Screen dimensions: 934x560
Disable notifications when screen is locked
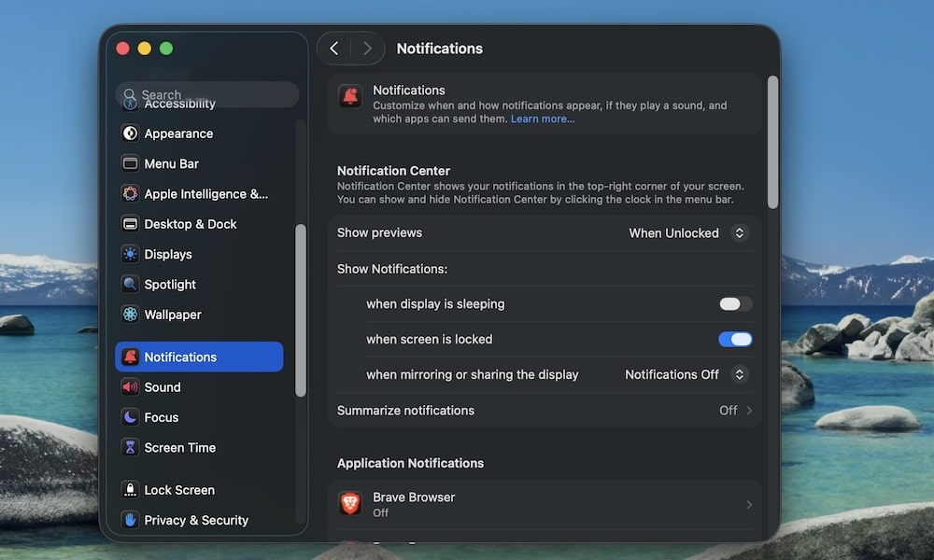pos(735,339)
